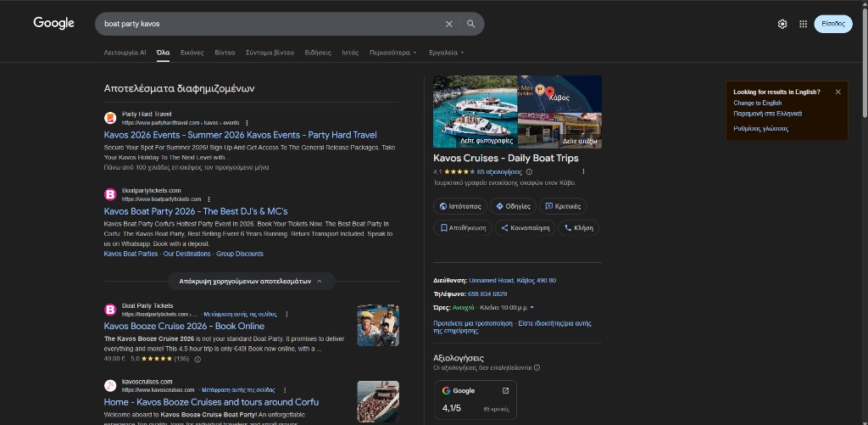Open the Google apps grid icon

[x=804, y=24]
